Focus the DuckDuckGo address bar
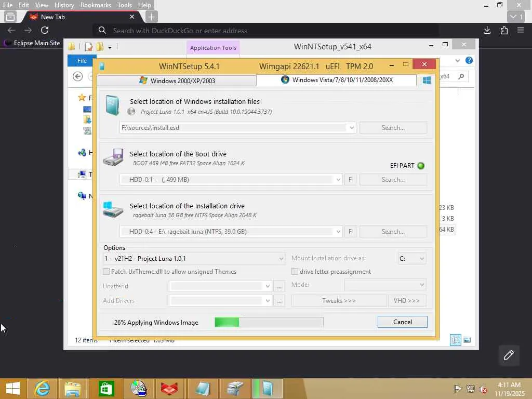 pos(265,31)
